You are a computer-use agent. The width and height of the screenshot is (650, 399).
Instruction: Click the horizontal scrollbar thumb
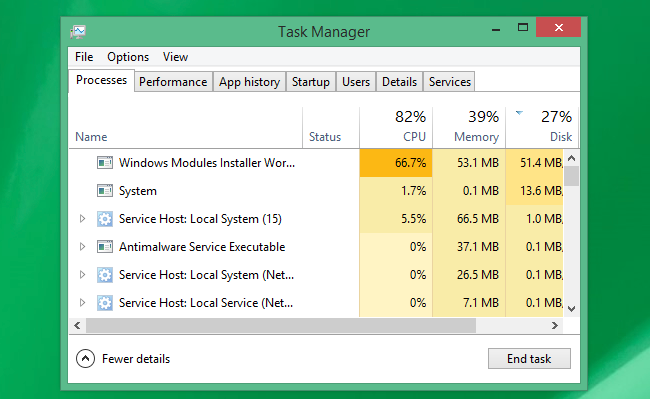(x=281, y=326)
